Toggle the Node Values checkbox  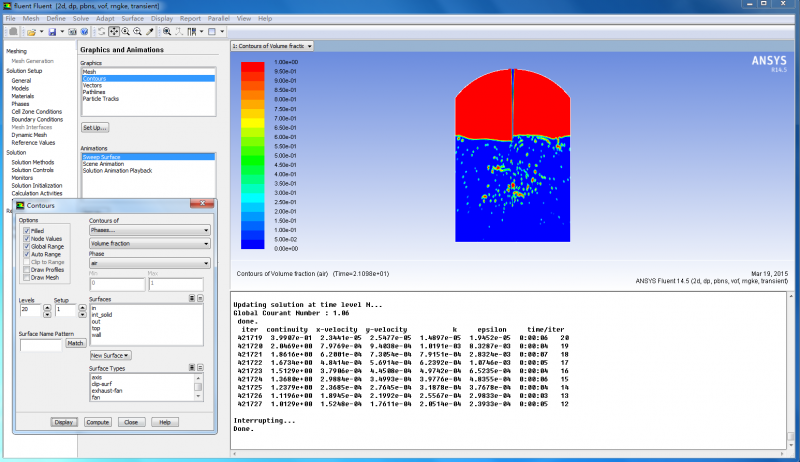(26, 239)
